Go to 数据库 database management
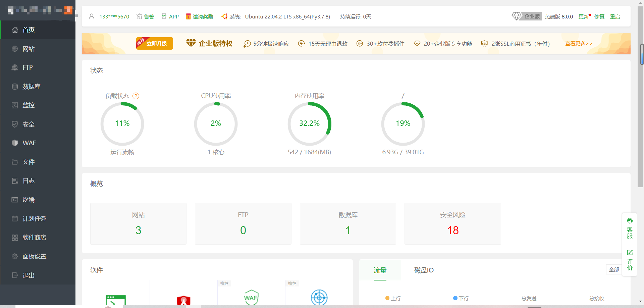 point(38,87)
